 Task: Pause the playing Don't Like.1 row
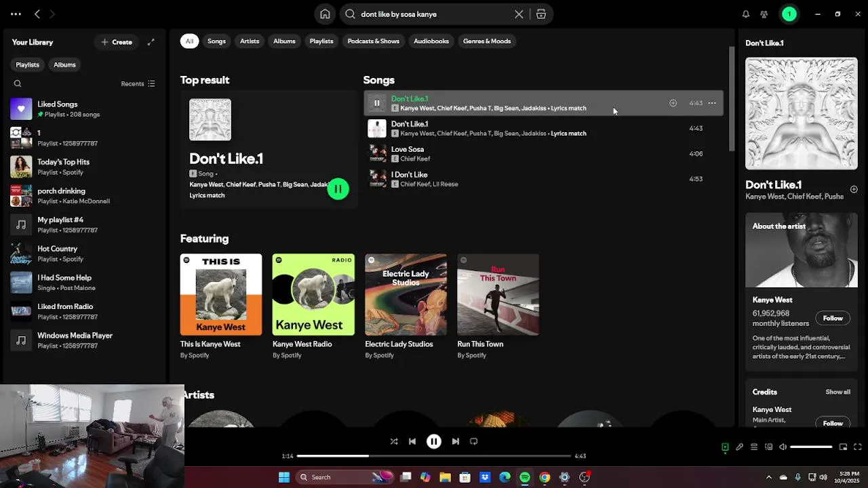point(377,103)
